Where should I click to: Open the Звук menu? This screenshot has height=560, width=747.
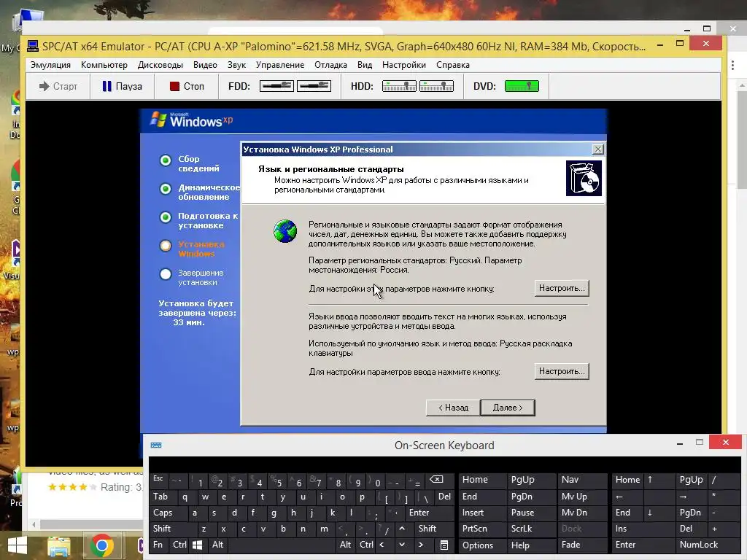pos(236,65)
